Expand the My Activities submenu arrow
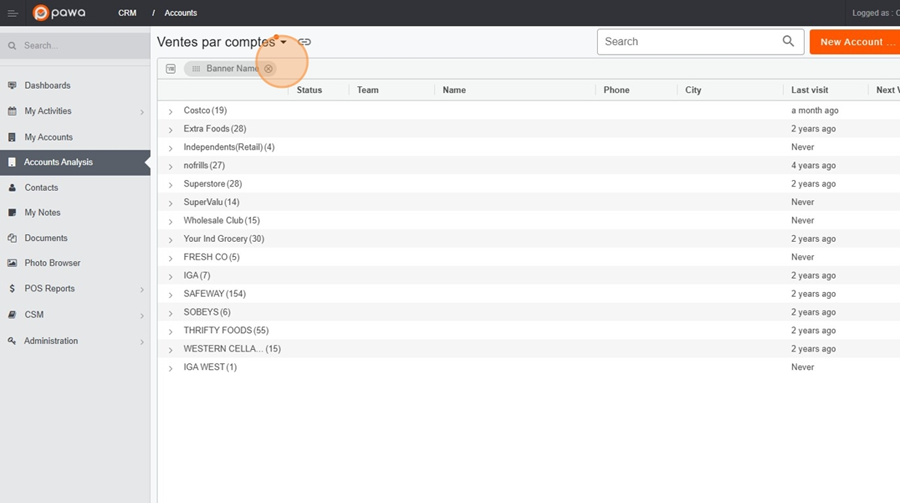This screenshot has height=503, width=900. pyautogui.click(x=142, y=112)
